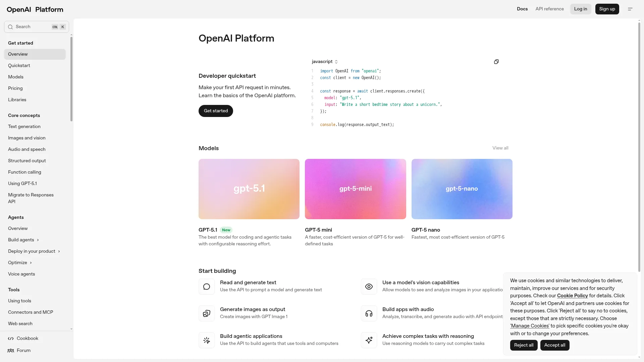Open the Cookbook via its code icon
Viewport: 644px width, 362px height.
tap(11, 339)
